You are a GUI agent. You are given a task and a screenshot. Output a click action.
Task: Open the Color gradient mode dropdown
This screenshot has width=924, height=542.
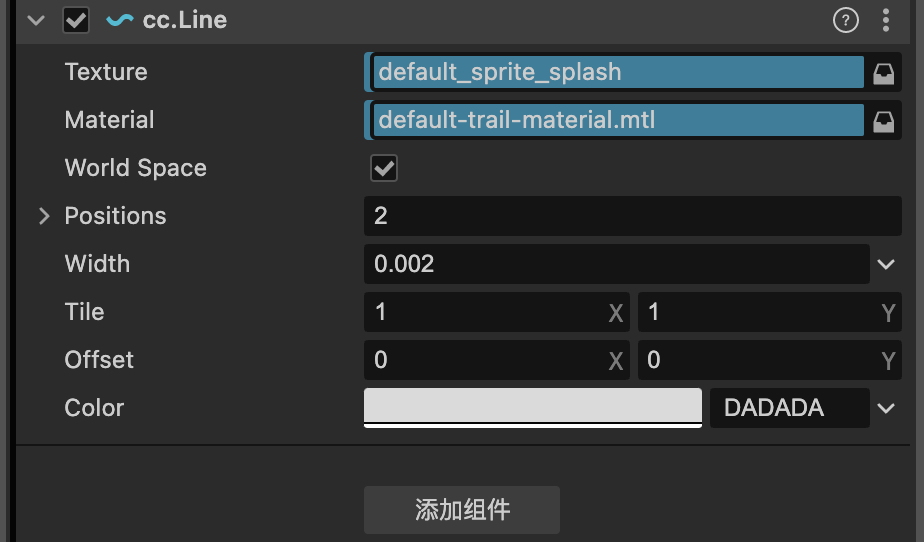[886, 408]
